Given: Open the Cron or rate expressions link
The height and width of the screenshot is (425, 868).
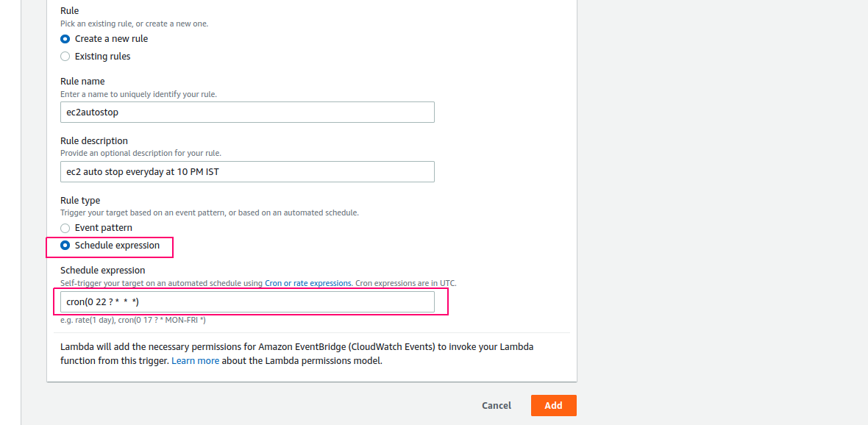Looking at the screenshot, I should (x=307, y=283).
